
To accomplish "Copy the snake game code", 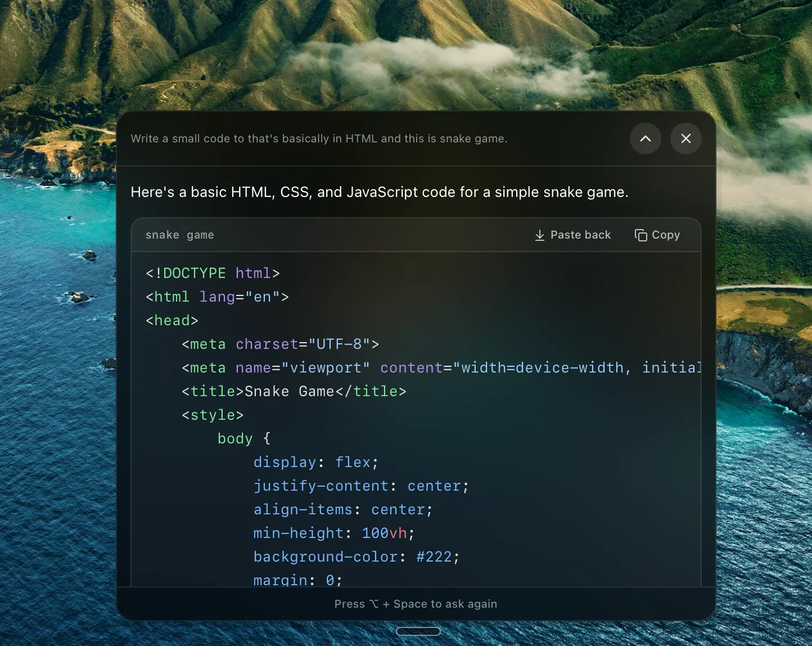I will point(657,235).
